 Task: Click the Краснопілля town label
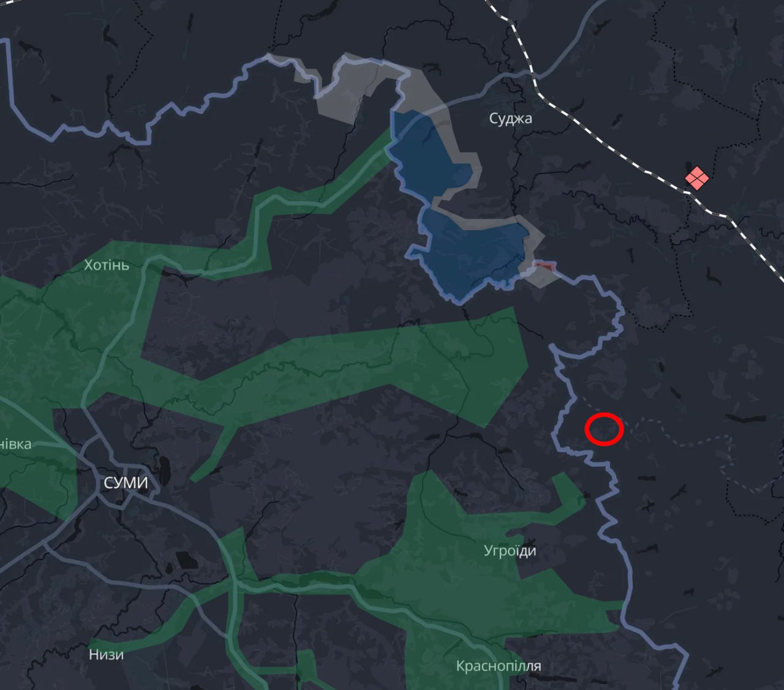[x=499, y=666]
